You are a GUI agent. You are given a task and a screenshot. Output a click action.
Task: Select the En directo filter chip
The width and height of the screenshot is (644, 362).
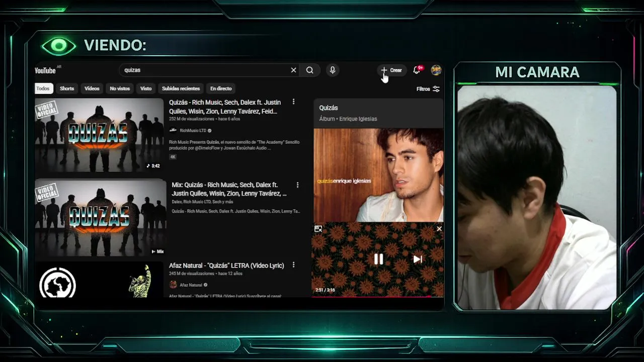coord(221,88)
